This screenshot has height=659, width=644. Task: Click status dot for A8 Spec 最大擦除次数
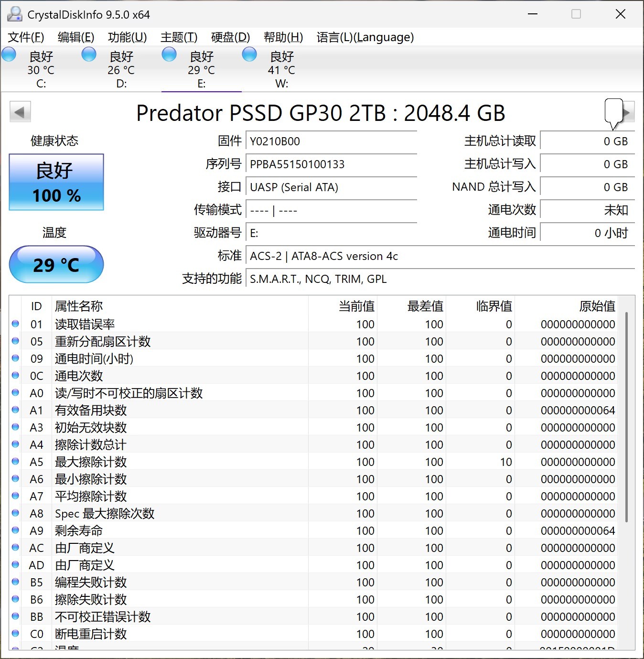pyautogui.click(x=15, y=513)
